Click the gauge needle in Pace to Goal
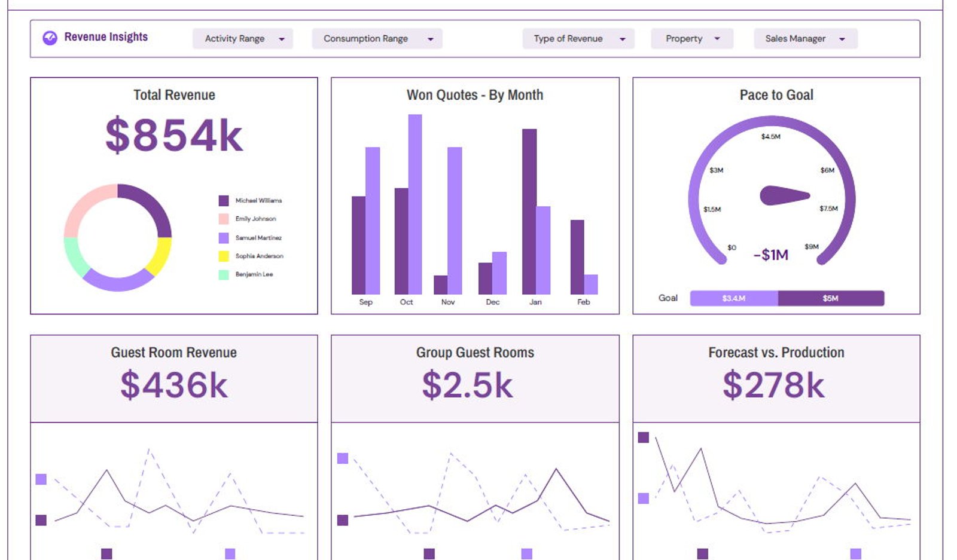 point(785,195)
